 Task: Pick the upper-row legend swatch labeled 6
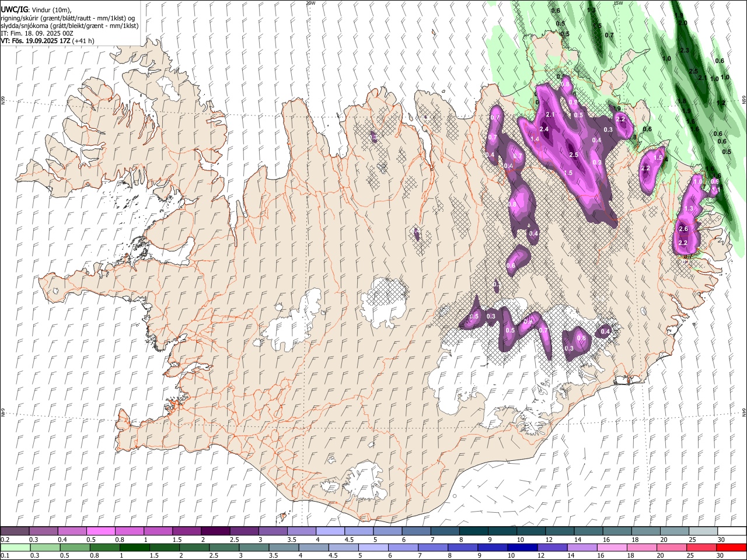[x=416, y=531]
